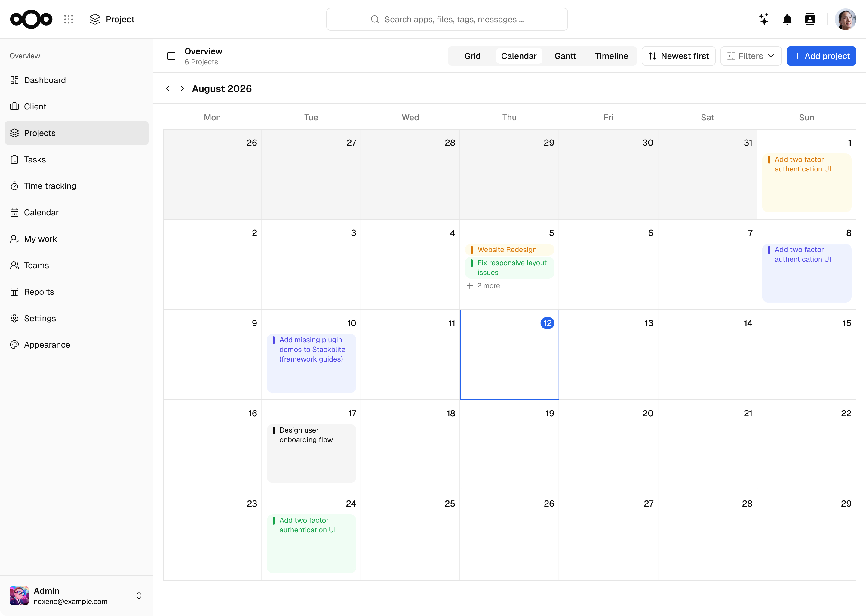Click the Nextcloud logo icon

(x=31, y=19)
